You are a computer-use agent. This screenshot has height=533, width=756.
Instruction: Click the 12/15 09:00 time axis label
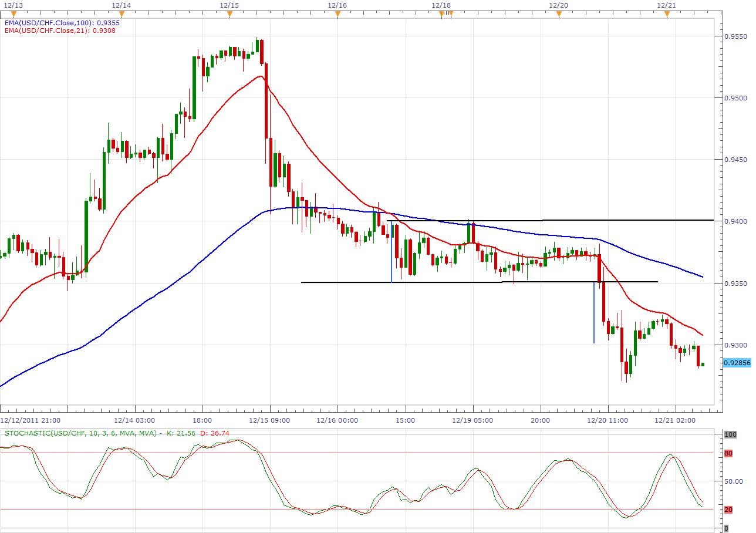(x=269, y=420)
